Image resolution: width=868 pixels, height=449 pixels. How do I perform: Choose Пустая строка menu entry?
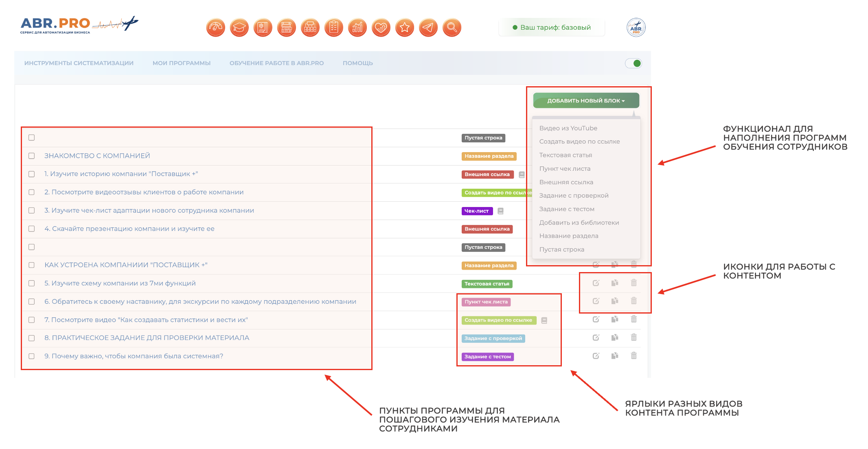pyautogui.click(x=561, y=249)
